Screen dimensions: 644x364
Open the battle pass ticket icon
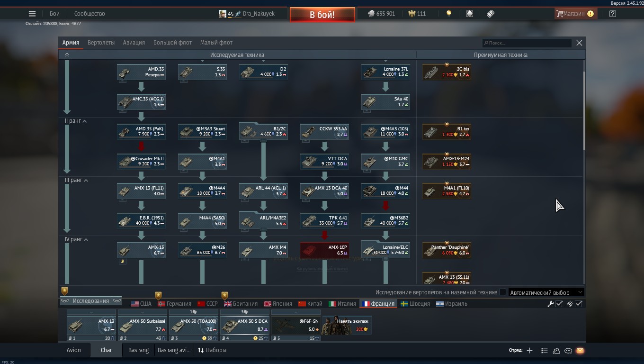[491, 14]
